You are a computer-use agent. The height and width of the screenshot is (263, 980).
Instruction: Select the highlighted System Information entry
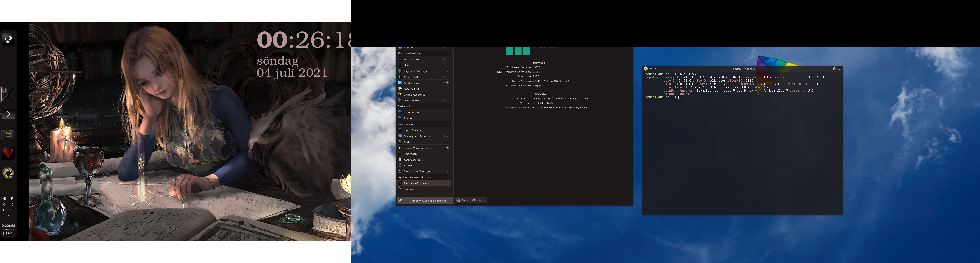pos(423,183)
